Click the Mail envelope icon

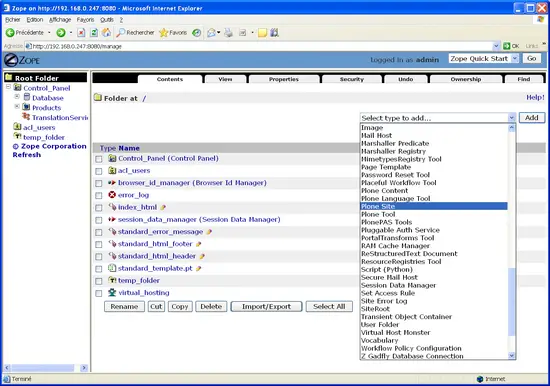pos(211,33)
